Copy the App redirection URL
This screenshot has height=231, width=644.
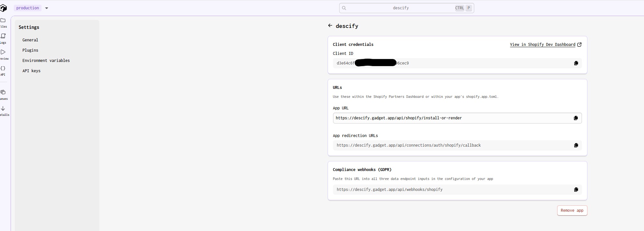click(x=576, y=145)
